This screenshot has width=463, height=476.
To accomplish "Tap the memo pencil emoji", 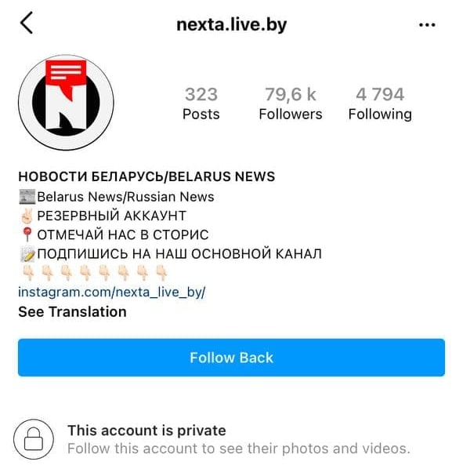I will pos(27,254).
